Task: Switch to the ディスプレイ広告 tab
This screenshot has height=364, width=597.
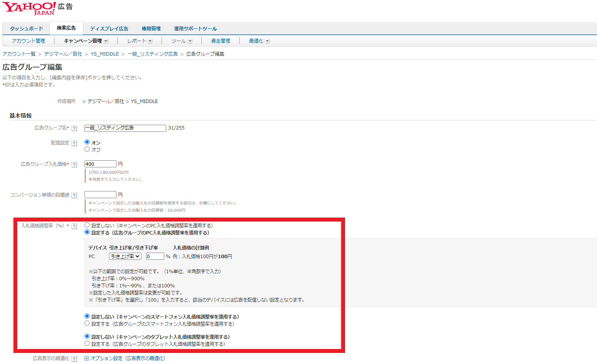Action: 109,29
